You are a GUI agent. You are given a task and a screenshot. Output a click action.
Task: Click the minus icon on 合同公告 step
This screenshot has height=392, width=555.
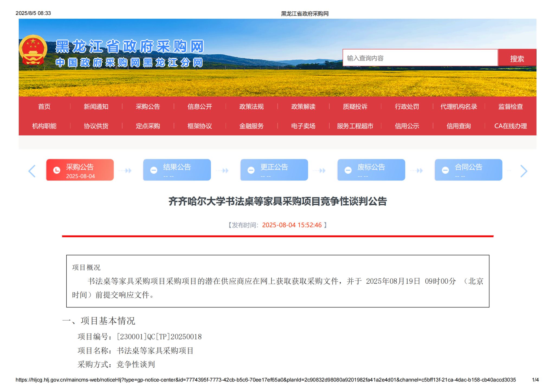pyautogui.click(x=445, y=170)
